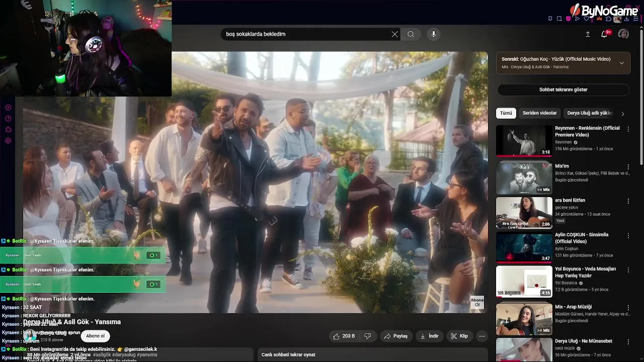The width and height of the screenshot is (644, 362).
Task: Open the browser extensions cube icon
Action: (608, 19)
